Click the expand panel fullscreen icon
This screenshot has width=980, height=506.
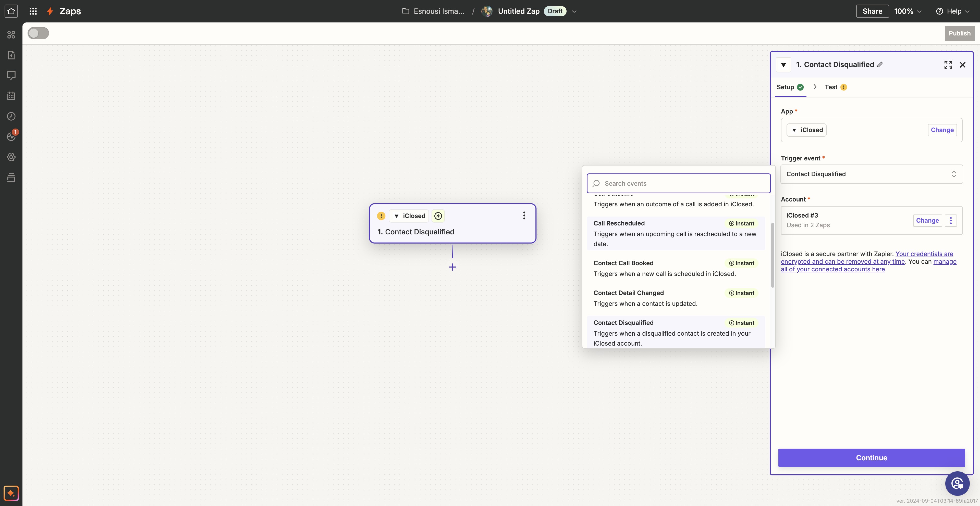[948, 65]
